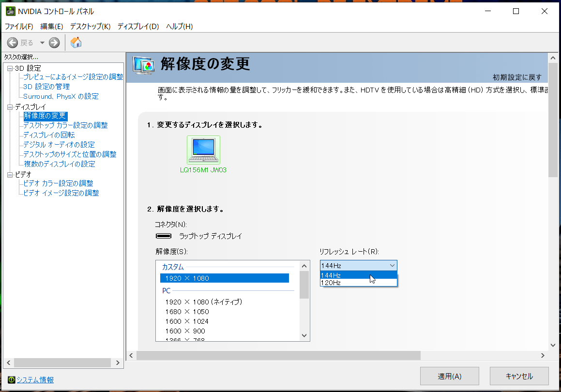The image size is (561, 392).
Task: Open 複数のディスプレイの設定 page
Action: click(x=60, y=164)
